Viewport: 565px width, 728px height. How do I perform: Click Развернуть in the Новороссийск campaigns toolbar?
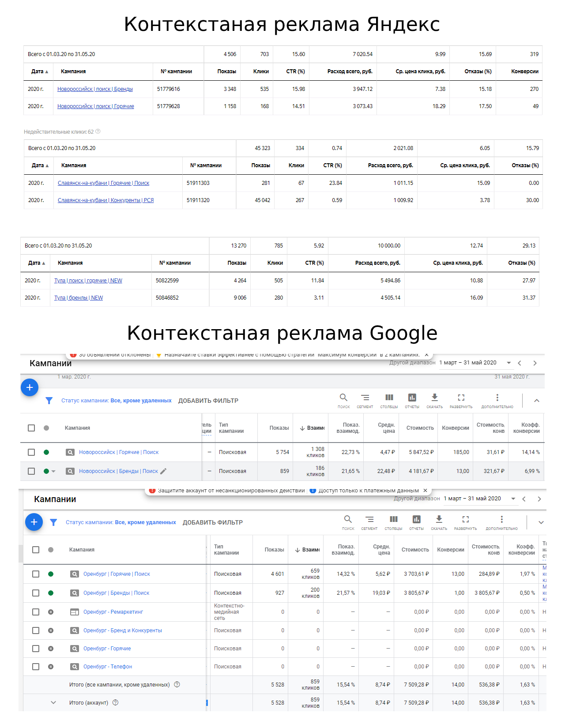tap(461, 400)
